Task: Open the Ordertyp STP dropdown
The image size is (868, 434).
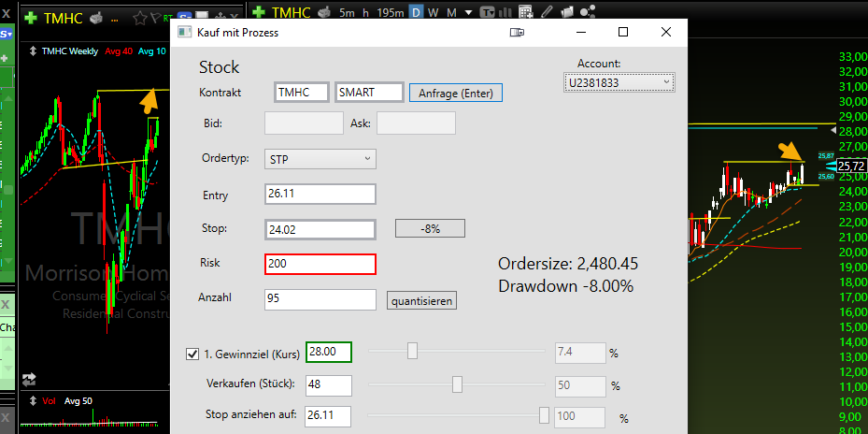Action: coord(320,159)
